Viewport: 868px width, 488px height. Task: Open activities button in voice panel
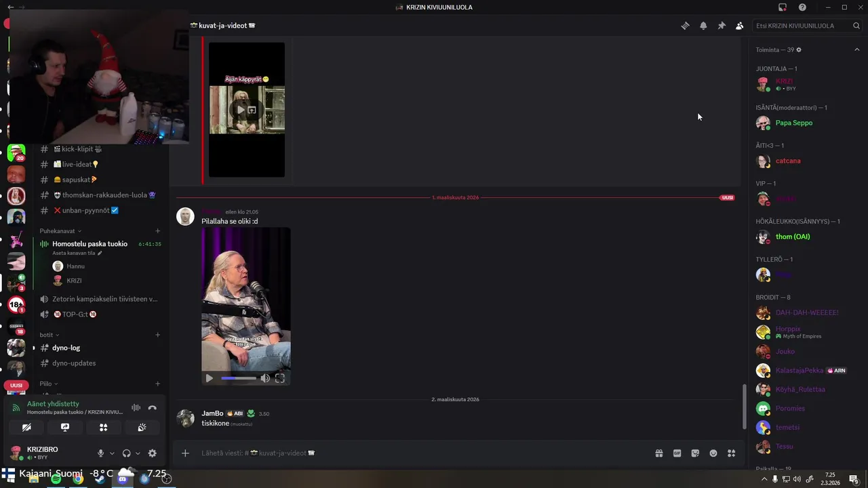click(103, 428)
